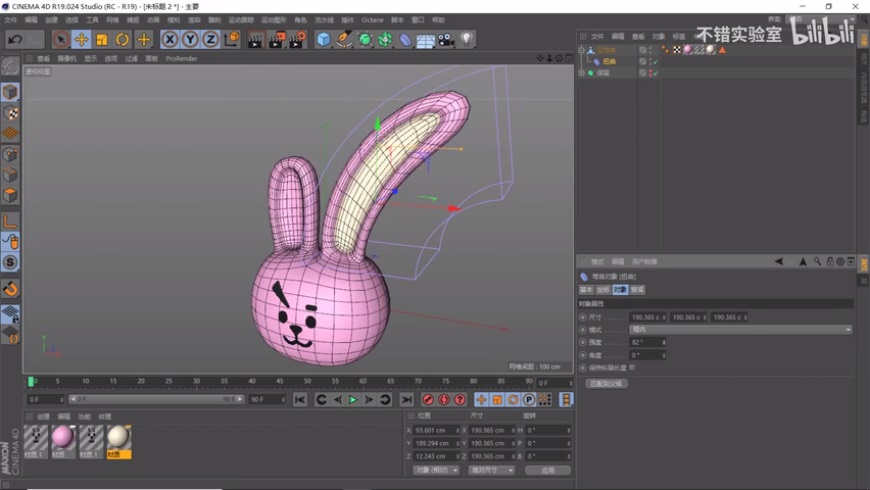Click the Play Forward button

(353, 400)
